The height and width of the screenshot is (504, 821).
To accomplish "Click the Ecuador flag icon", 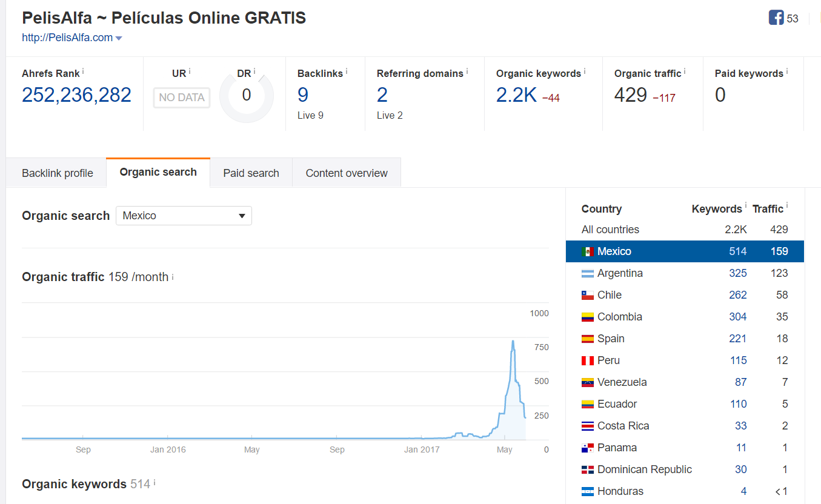I will click(587, 404).
